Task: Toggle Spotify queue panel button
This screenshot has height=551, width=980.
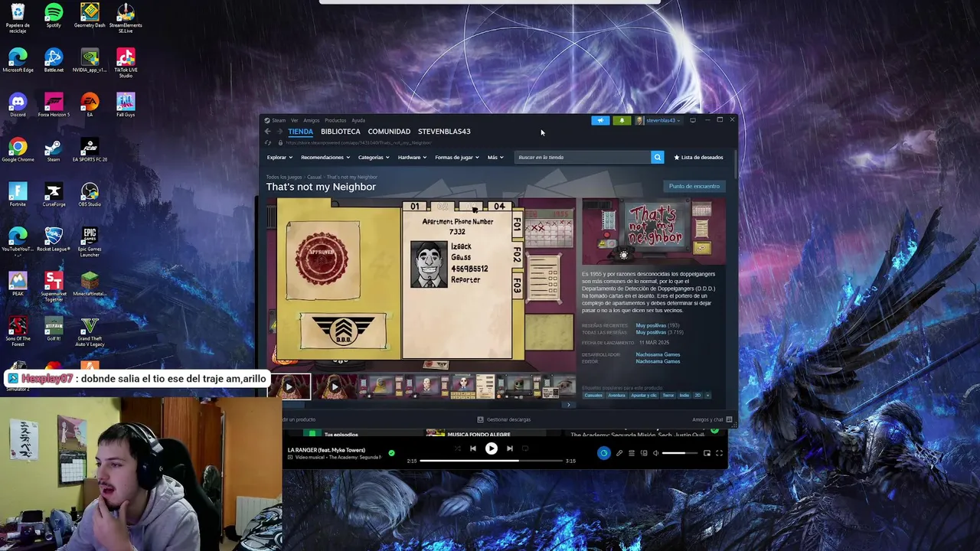Action: [632, 453]
